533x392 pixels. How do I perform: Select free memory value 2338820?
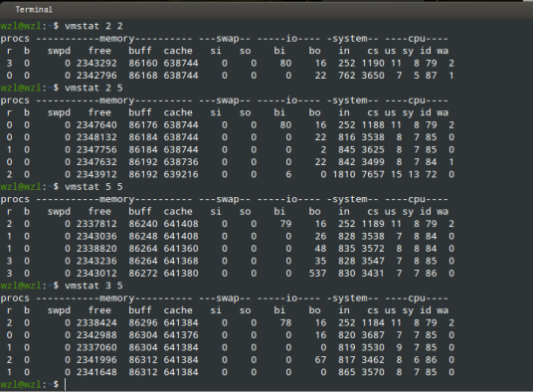[96, 249]
